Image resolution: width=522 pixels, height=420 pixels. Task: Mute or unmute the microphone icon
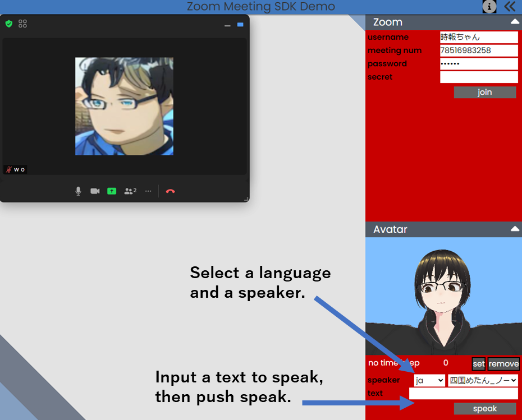(78, 191)
